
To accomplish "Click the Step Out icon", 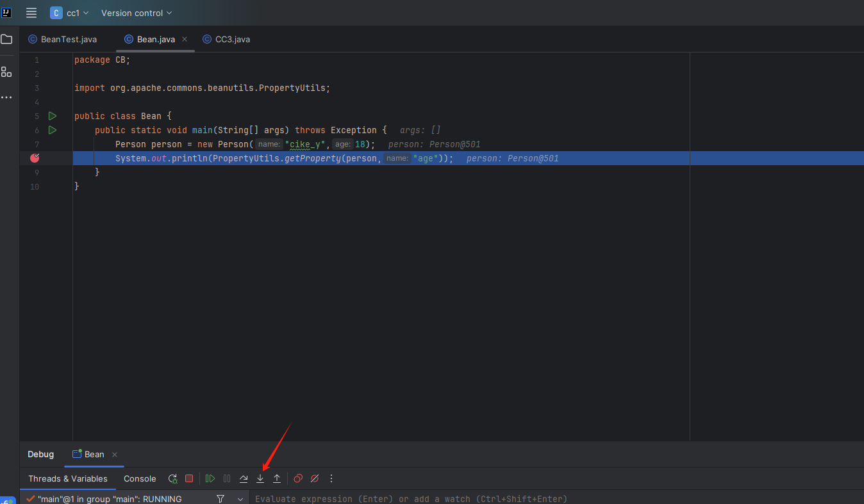I will pyautogui.click(x=277, y=478).
